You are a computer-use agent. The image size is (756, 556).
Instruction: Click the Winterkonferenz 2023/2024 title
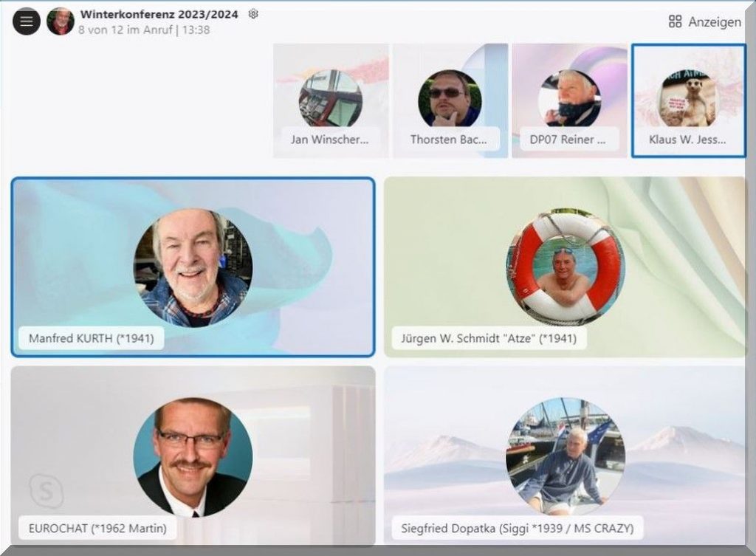[x=159, y=14]
